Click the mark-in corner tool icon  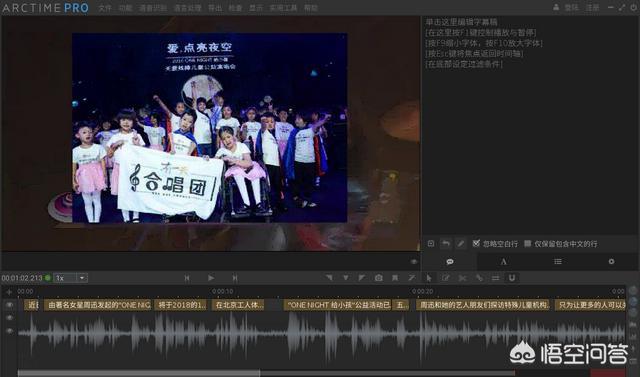tap(329, 278)
